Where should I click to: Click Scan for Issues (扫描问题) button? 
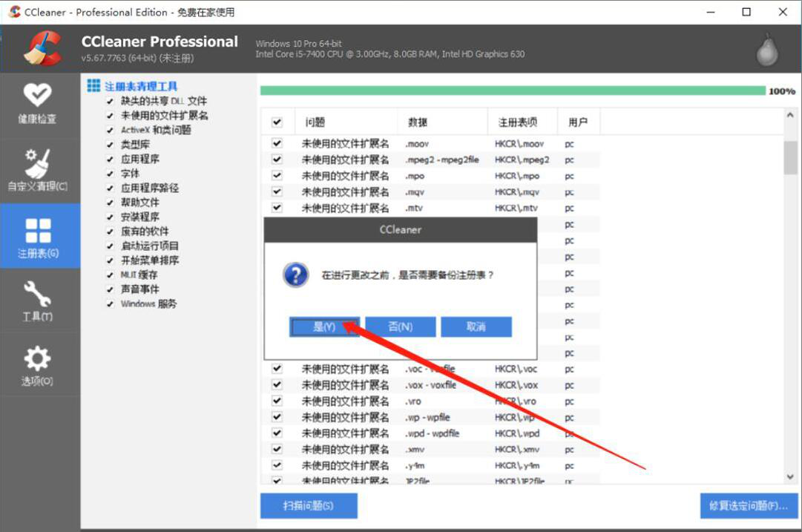click(x=309, y=506)
